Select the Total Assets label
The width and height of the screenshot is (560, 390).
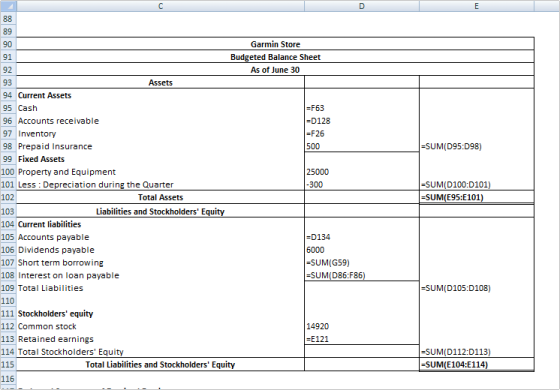click(160, 197)
